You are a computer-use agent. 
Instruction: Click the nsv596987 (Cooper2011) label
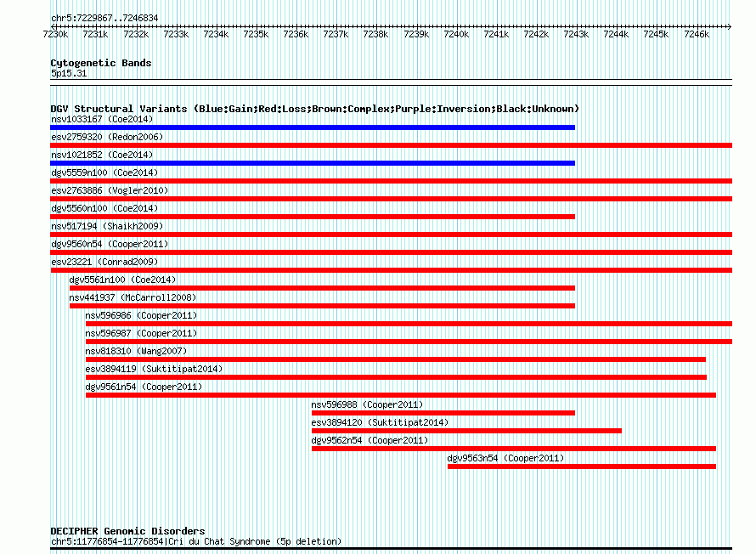(141, 333)
